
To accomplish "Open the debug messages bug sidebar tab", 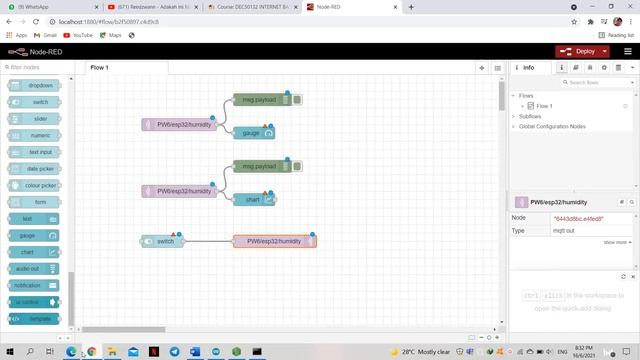I will click(590, 68).
